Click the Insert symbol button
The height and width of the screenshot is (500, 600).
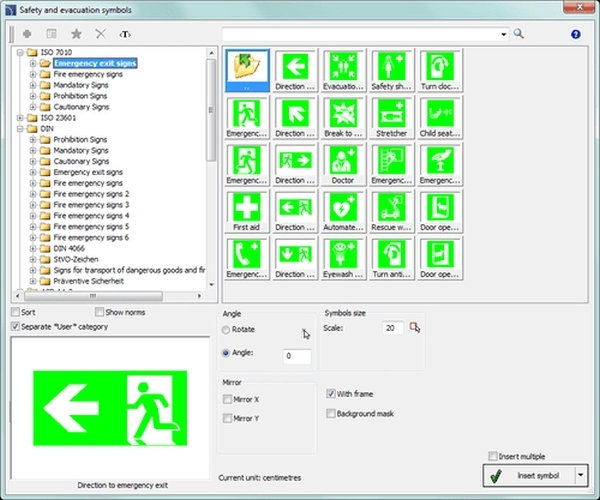point(528,476)
